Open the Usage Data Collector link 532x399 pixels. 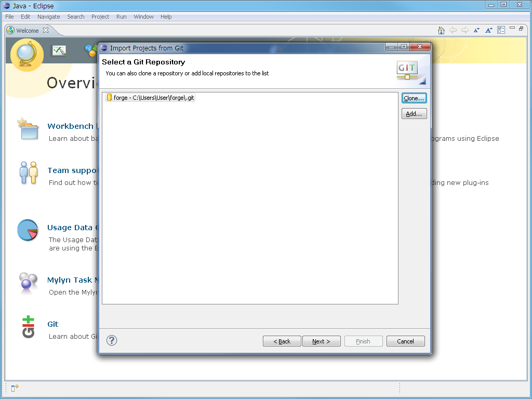(73, 228)
